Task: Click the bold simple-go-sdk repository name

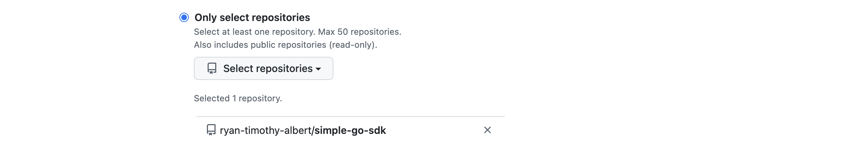Action: coord(350,130)
